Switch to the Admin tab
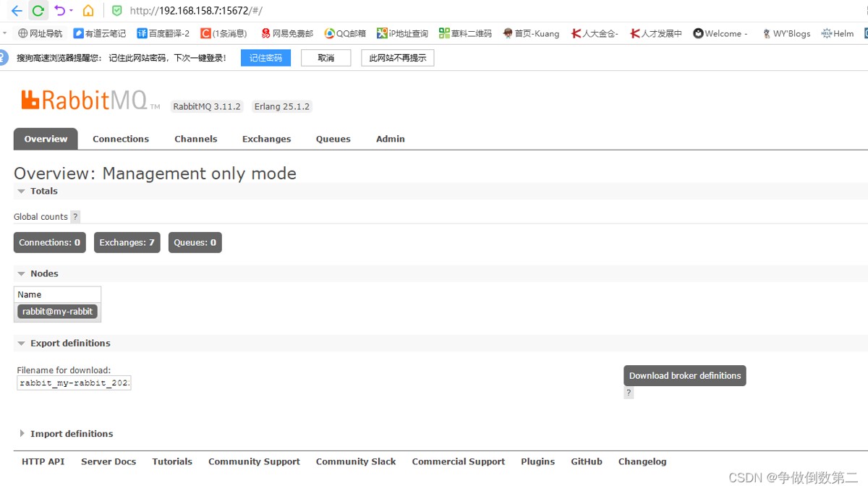Screen dimensions: 868x491 click(x=391, y=139)
